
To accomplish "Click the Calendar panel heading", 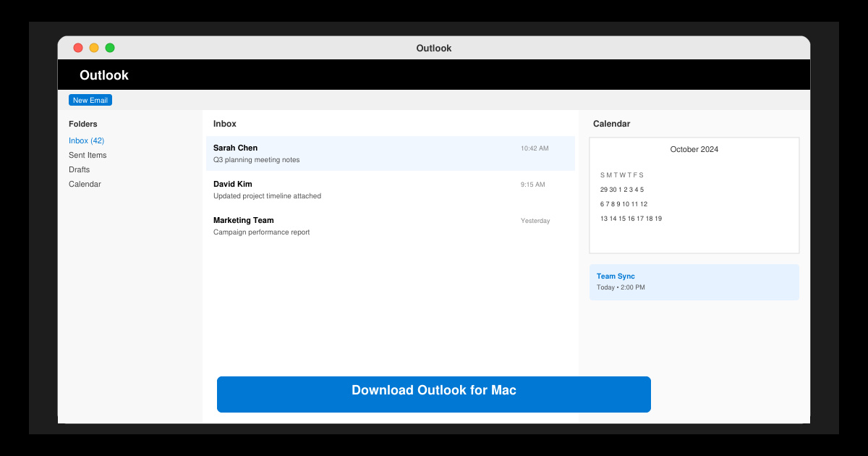I will point(611,124).
